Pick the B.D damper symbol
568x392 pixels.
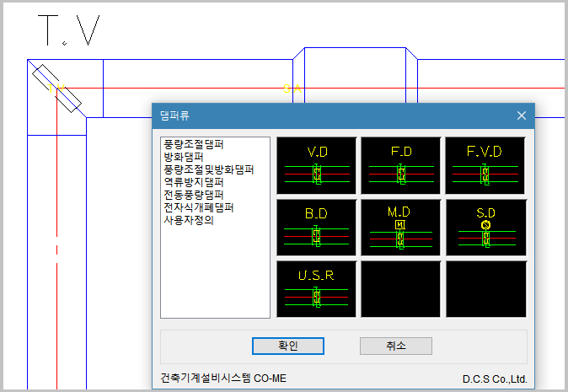tap(317, 228)
